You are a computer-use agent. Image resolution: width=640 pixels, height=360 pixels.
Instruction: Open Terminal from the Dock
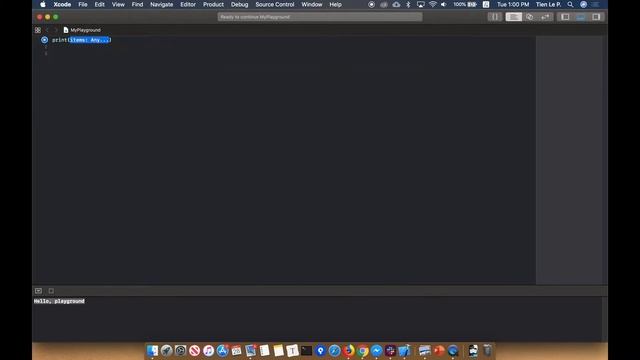[307, 351]
